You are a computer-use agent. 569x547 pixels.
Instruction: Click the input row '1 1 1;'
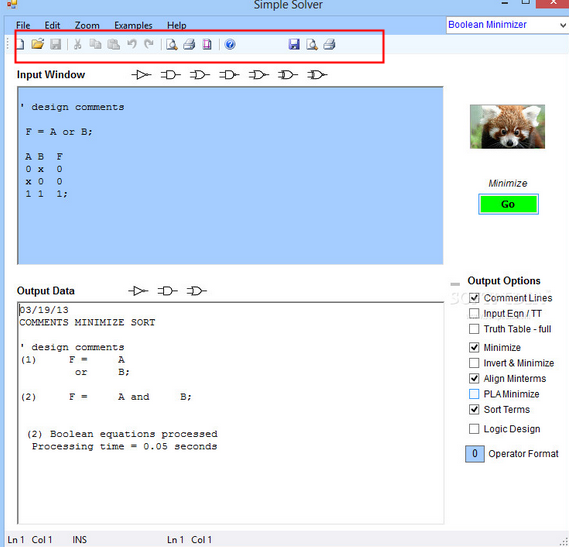(46, 194)
